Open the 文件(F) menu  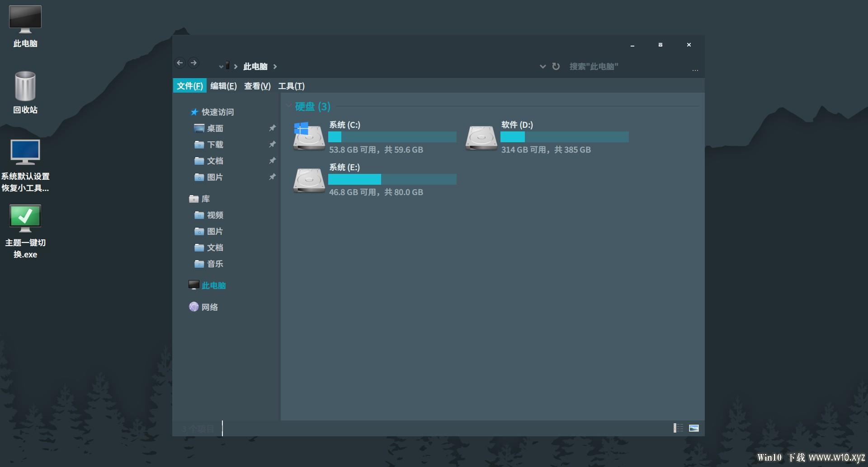[x=189, y=86]
